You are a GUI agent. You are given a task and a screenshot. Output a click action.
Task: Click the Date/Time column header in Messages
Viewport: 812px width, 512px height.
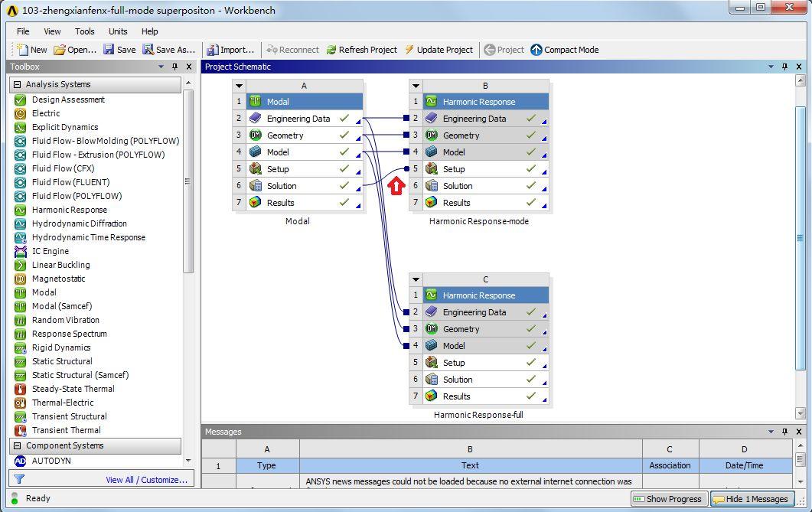745,465
